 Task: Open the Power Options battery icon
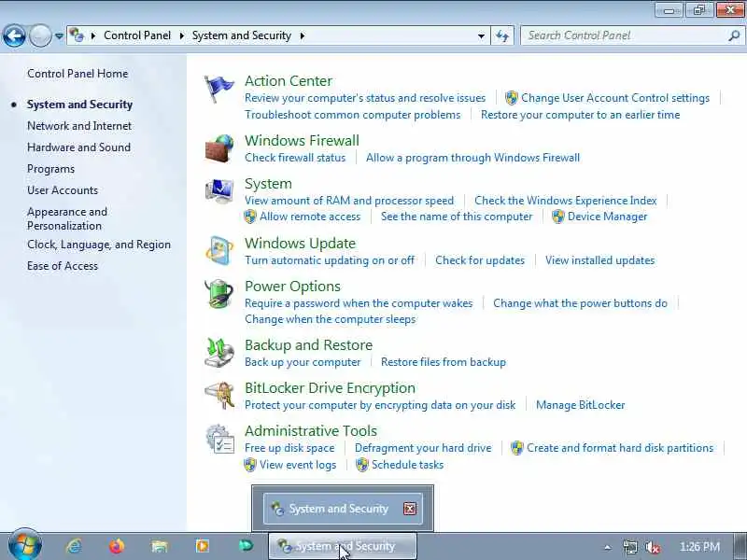pyautogui.click(x=219, y=294)
